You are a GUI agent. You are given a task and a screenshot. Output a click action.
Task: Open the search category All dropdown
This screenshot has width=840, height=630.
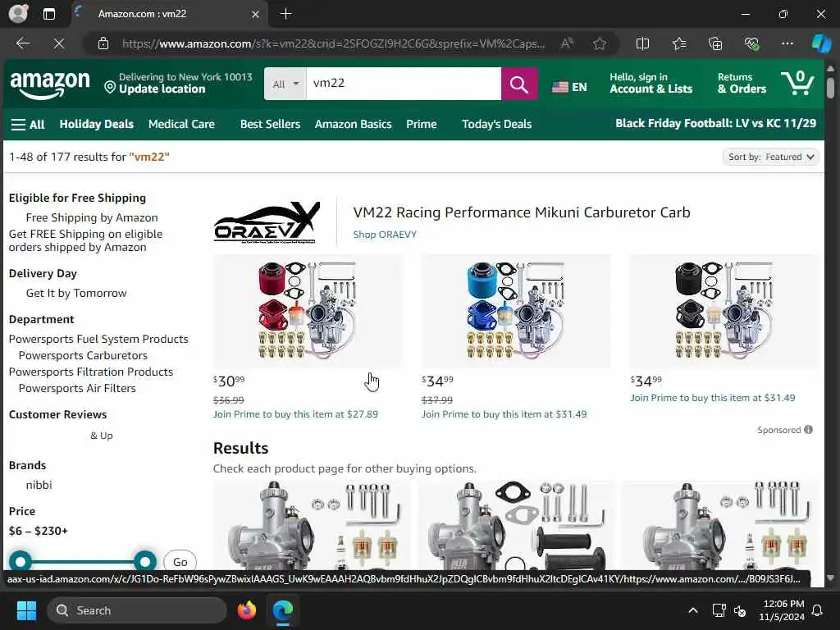click(x=285, y=84)
